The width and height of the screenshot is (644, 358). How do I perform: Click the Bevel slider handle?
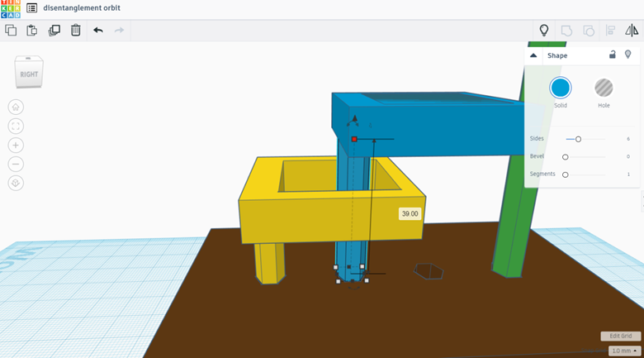[x=565, y=157]
